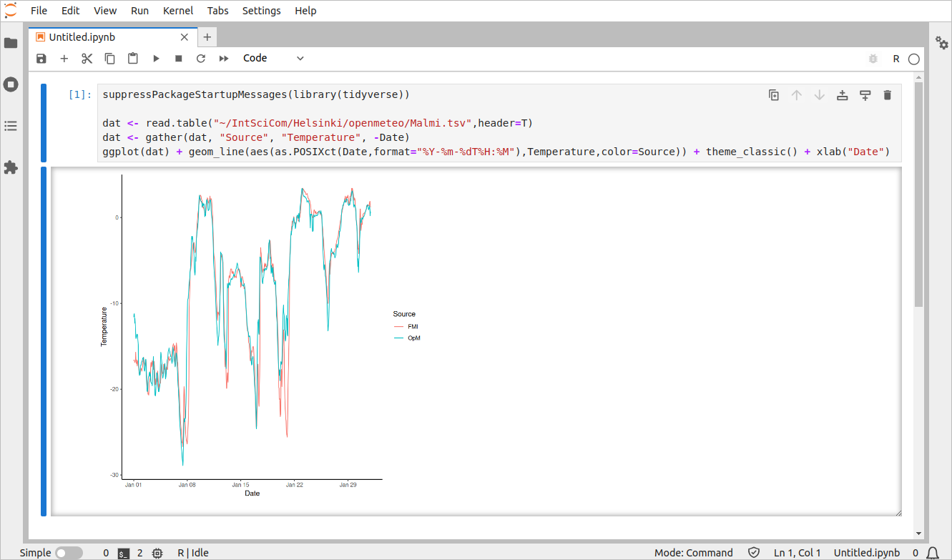The image size is (952, 560).
Task: Restart the kernel
Action: coord(201,59)
